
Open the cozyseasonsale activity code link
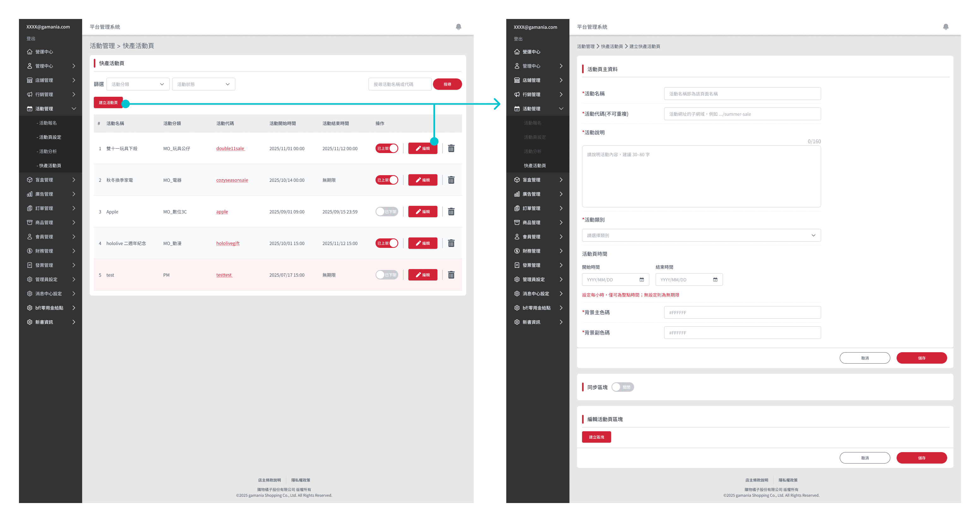(232, 180)
